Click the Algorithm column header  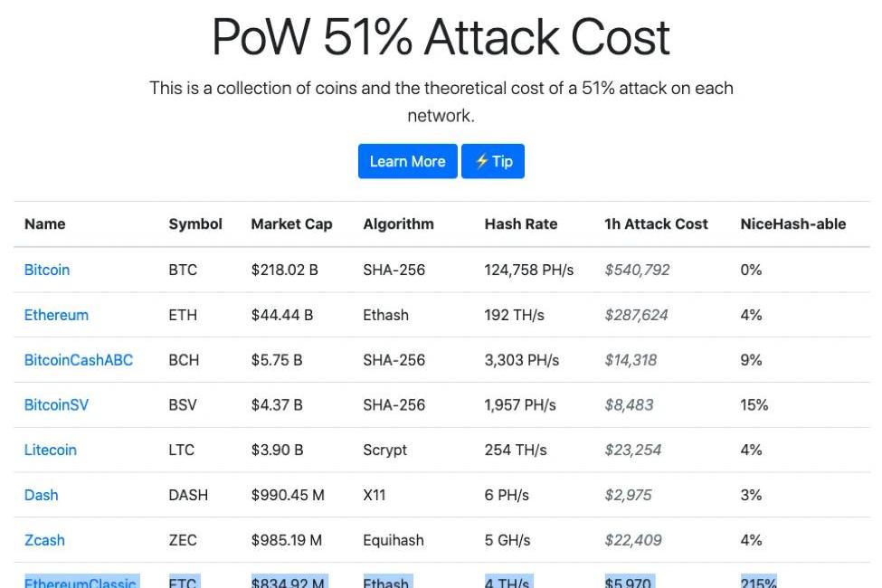tap(398, 224)
